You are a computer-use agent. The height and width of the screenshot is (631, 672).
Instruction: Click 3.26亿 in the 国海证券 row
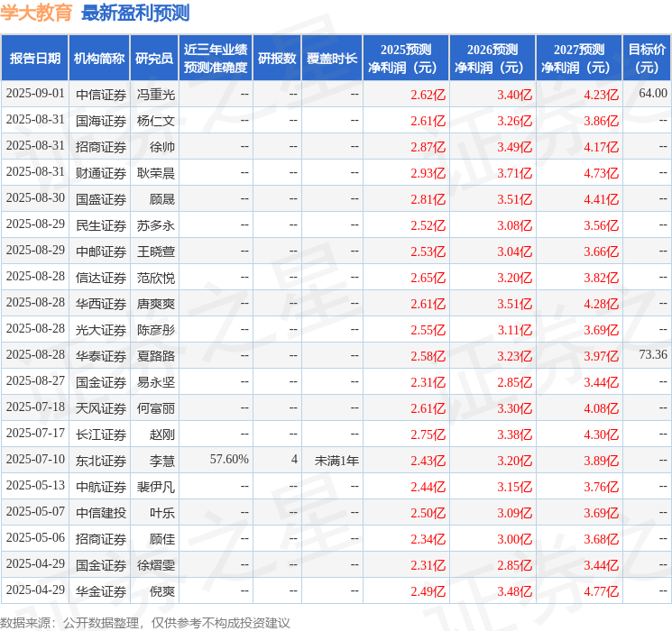pos(515,121)
